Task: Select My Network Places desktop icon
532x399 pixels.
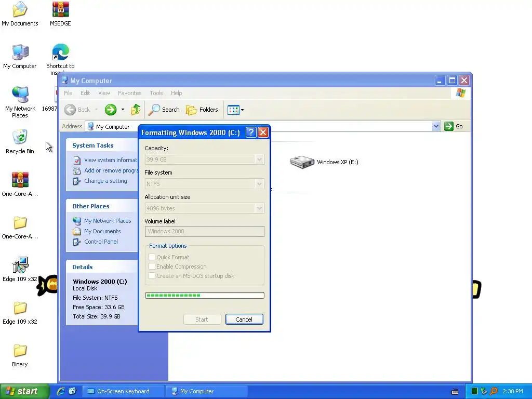Action: [20, 102]
